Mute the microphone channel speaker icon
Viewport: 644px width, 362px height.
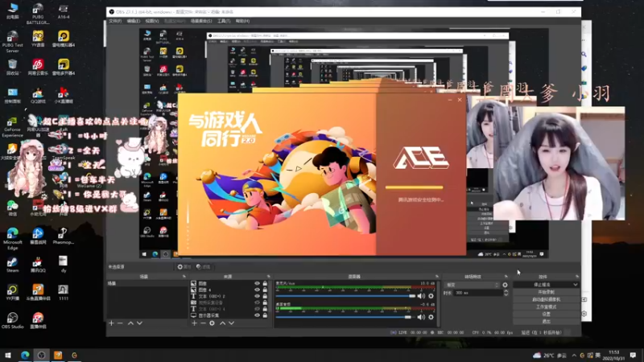pyautogui.click(x=421, y=296)
